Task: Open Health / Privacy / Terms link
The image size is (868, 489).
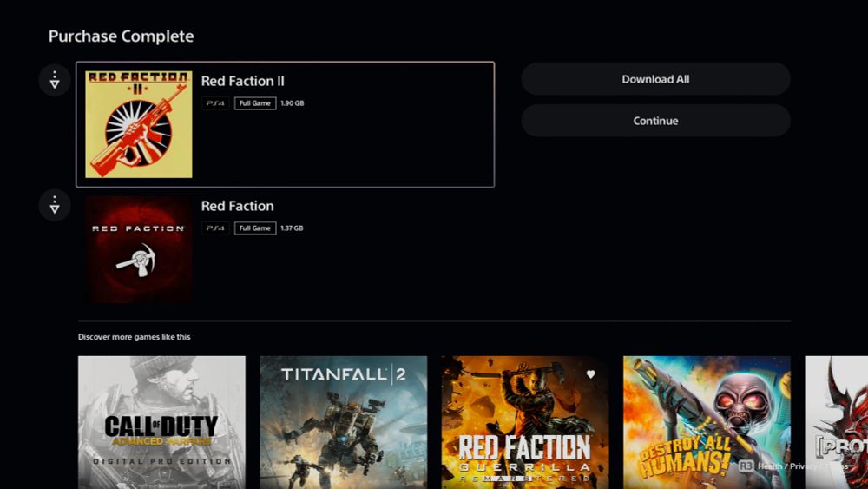Action: click(803, 466)
